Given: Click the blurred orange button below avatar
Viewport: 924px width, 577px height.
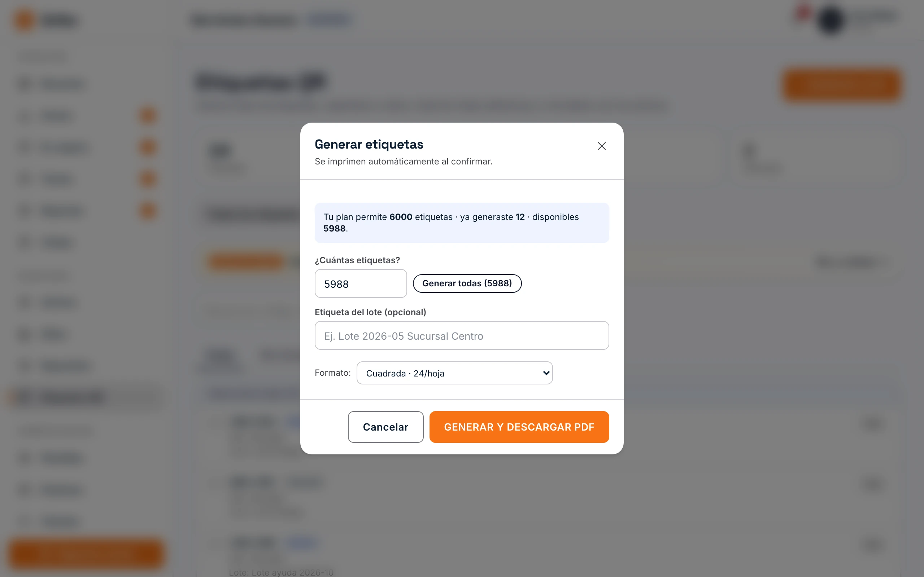Looking at the screenshot, I should [x=842, y=84].
